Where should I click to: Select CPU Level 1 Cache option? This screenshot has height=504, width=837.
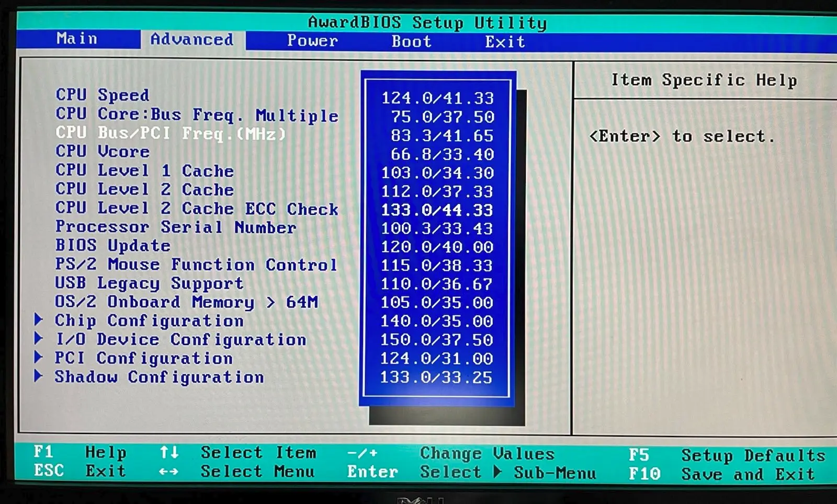(x=145, y=170)
